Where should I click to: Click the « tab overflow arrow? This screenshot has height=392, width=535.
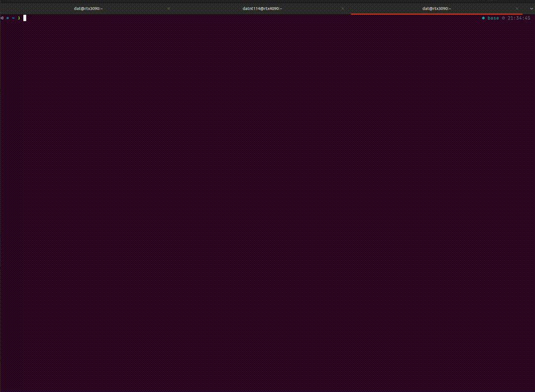point(169,8)
